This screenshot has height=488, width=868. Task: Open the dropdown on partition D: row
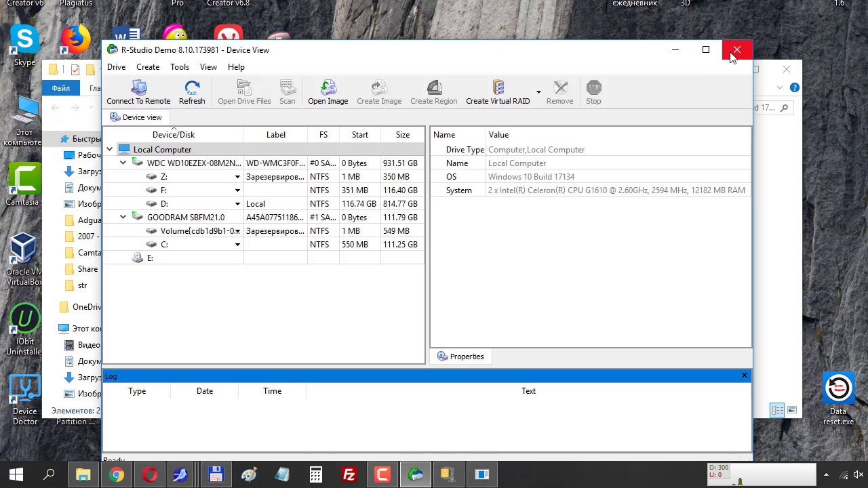[x=237, y=204]
